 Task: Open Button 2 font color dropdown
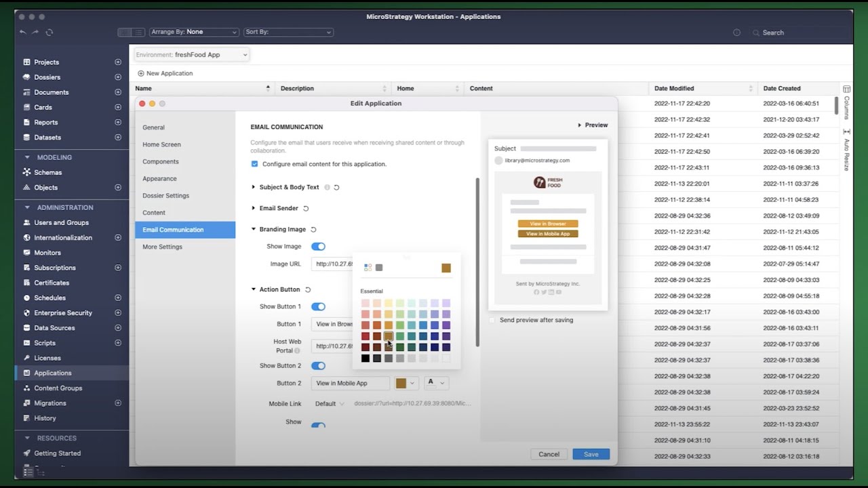pyautogui.click(x=436, y=383)
